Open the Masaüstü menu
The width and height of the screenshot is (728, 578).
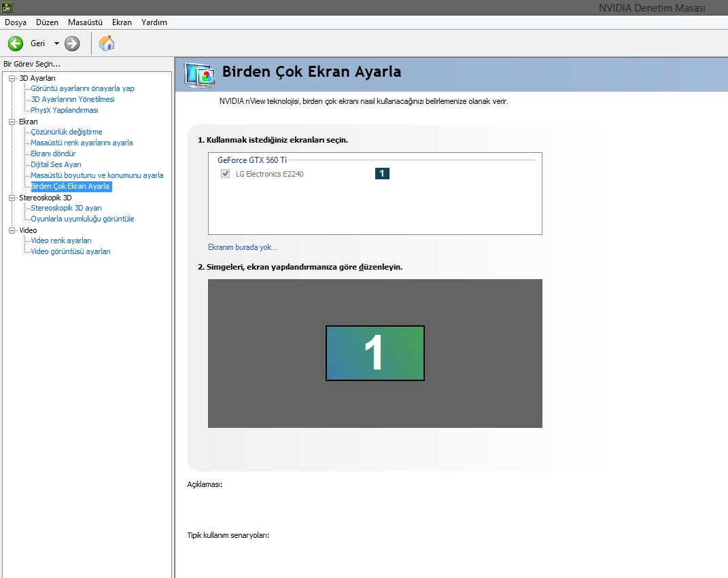(x=85, y=22)
